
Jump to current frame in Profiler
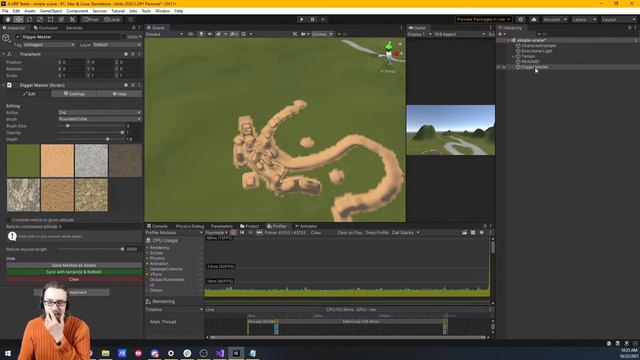click(x=259, y=233)
